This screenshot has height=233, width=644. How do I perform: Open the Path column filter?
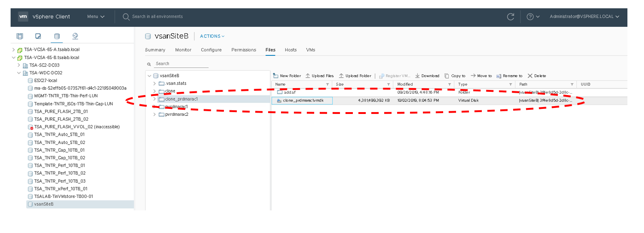tap(572, 84)
